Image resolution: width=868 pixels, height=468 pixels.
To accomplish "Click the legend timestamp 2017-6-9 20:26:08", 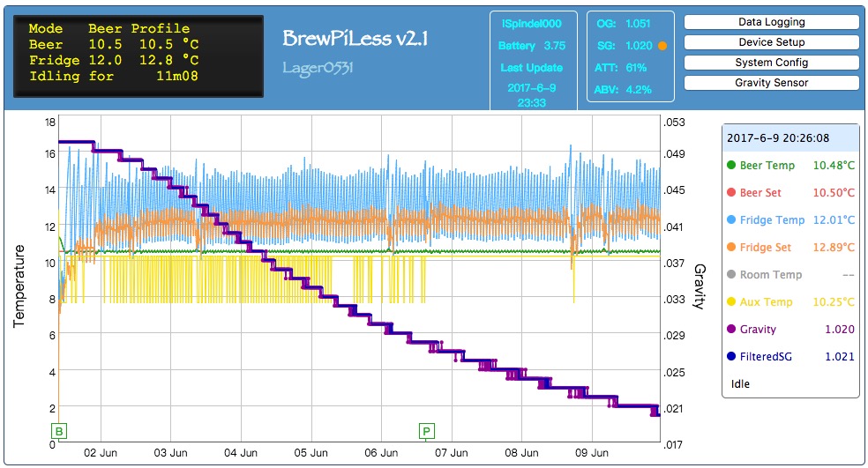I will pyautogui.click(x=778, y=138).
